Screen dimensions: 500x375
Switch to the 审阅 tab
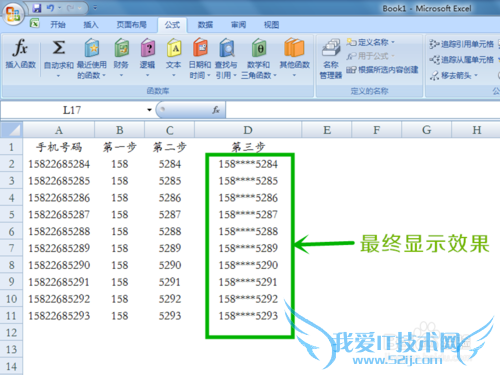point(238,25)
